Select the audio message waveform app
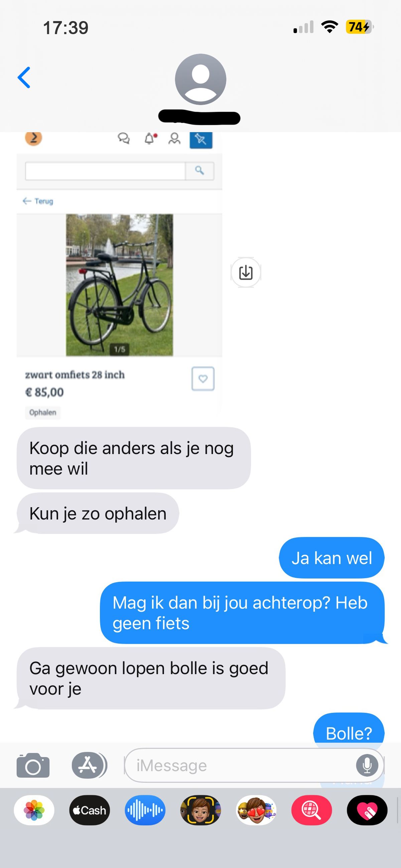This screenshot has width=401, height=868. coord(145,810)
